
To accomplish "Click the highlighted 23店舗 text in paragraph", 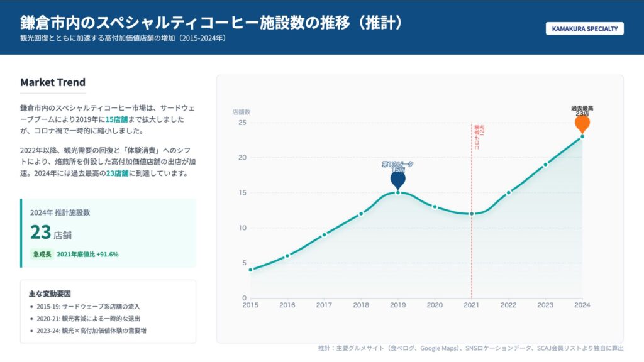I will (118, 173).
